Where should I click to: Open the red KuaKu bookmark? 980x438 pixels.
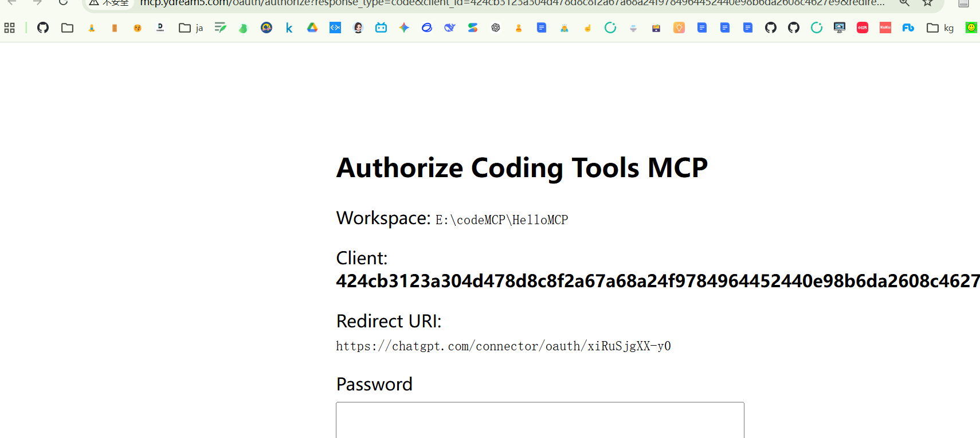coord(885,28)
